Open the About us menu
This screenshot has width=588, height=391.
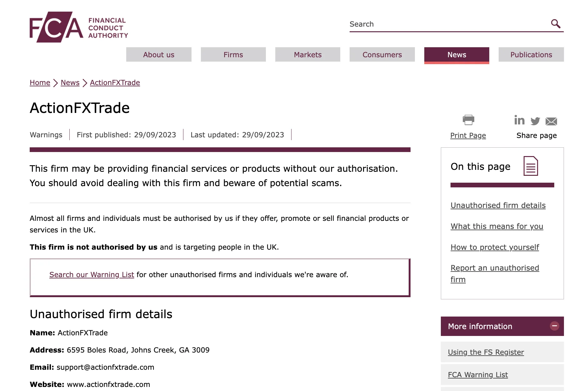159,54
